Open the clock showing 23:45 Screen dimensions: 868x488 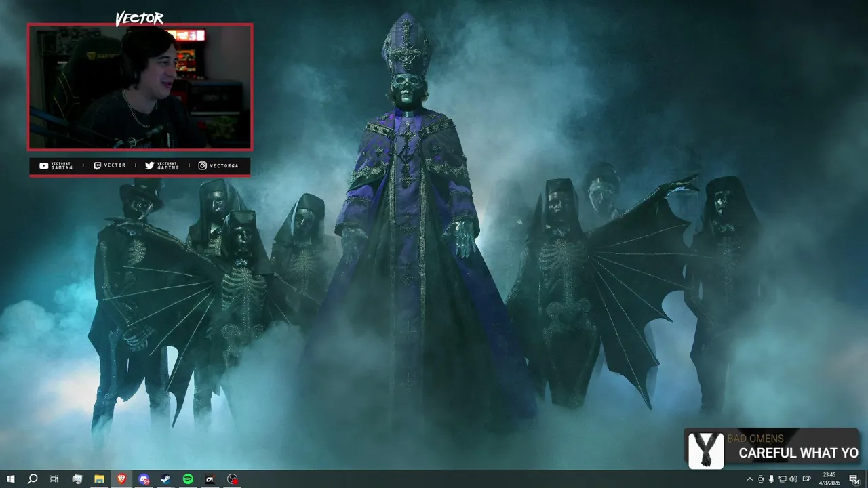tap(829, 479)
